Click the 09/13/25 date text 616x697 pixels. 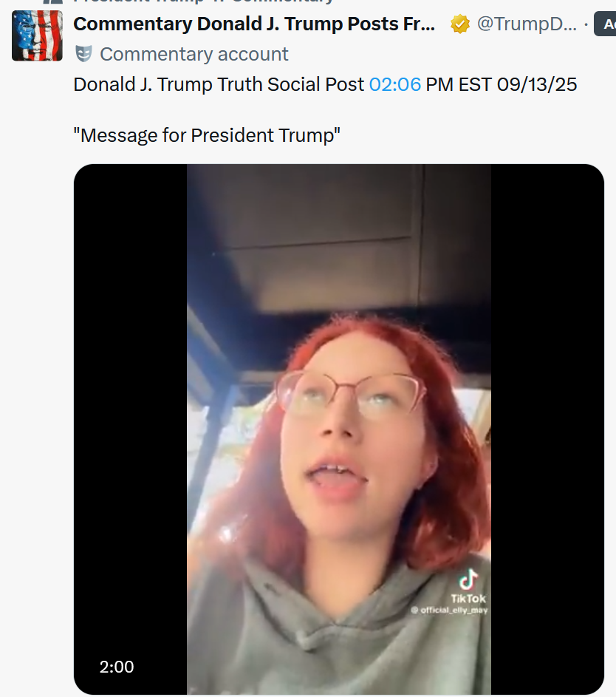537,84
